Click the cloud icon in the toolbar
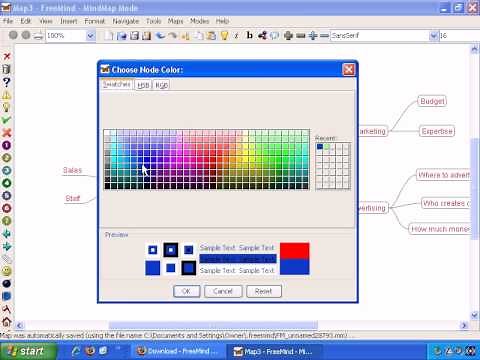This screenshot has height=360, width=480. (274, 35)
